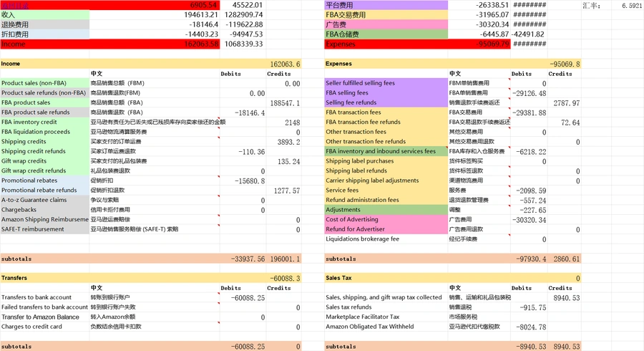Select the Amazon Obligated Tax Withheld value -8024.78
The height and width of the screenshot is (351, 644).
coord(531,327)
